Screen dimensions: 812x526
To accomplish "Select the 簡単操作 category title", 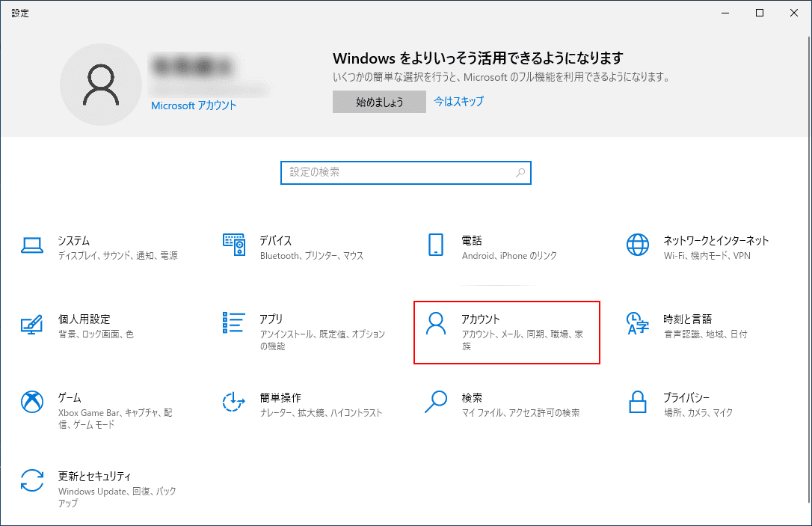I will pos(280,397).
